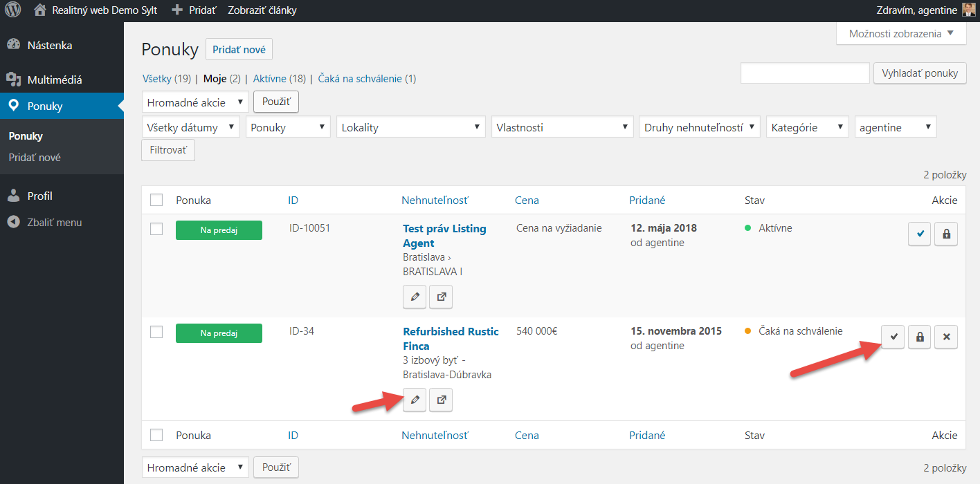Open the bottom Hromadné akcie dropdown
This screenshot has height=484, width=980.
click(194, 467)
